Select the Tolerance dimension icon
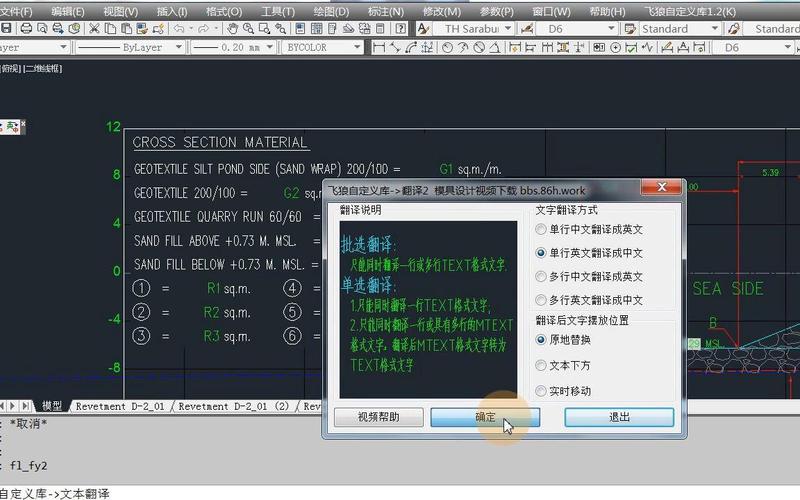The width and height of the screenshot is (800, 500). [x=599, y=47]
